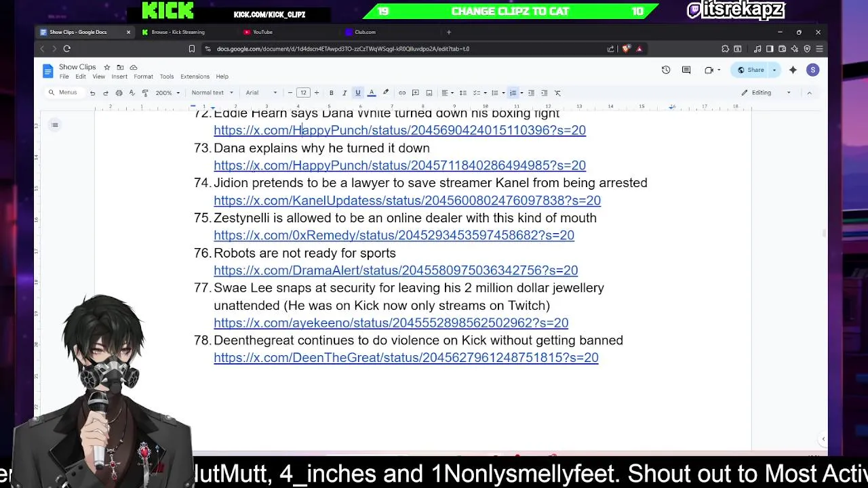Open the View menu
868x488 pixels.
pyautogui.click(x=98, y=77)
